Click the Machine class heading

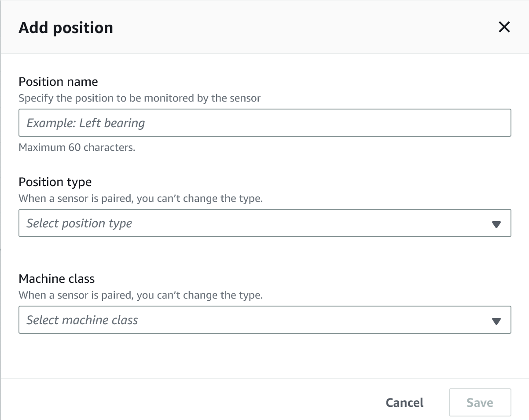tap(57, 278)
